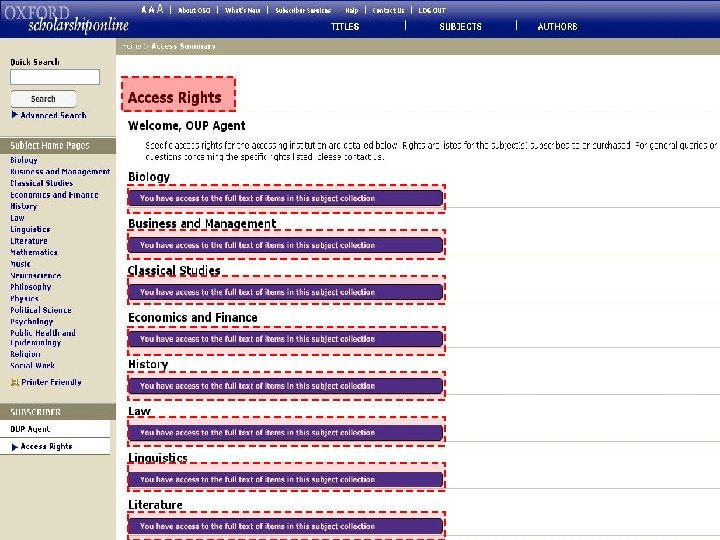Click the Subject Home Pages header
The image size is (720, 540).
[50, 146]
